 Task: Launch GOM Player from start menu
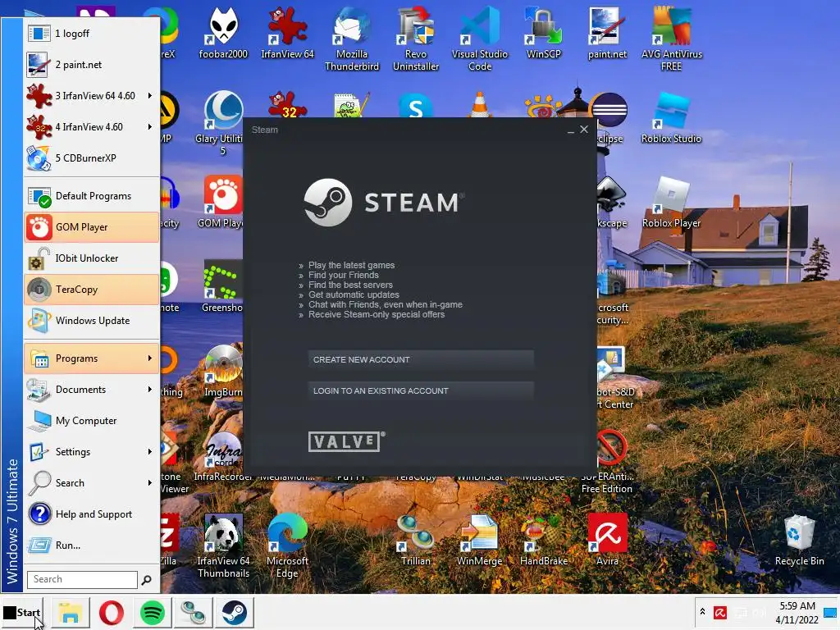click(92, 227)
